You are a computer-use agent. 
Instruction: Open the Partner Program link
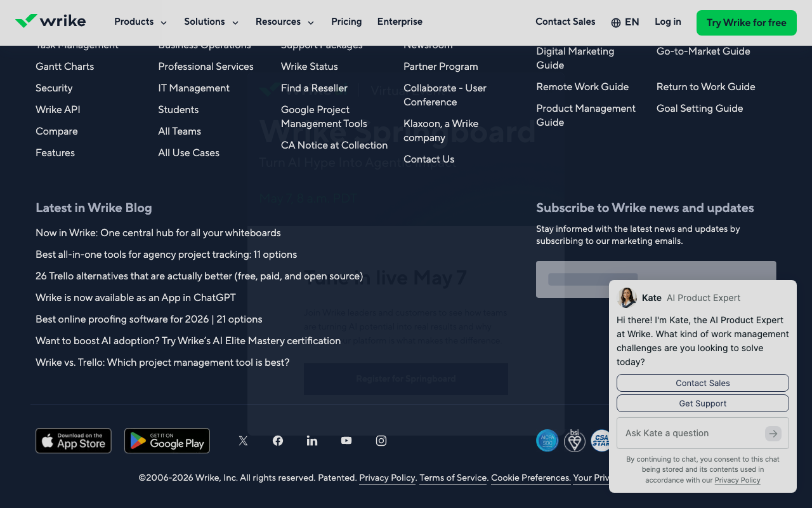pyautogui.click(x=441, y=67)
